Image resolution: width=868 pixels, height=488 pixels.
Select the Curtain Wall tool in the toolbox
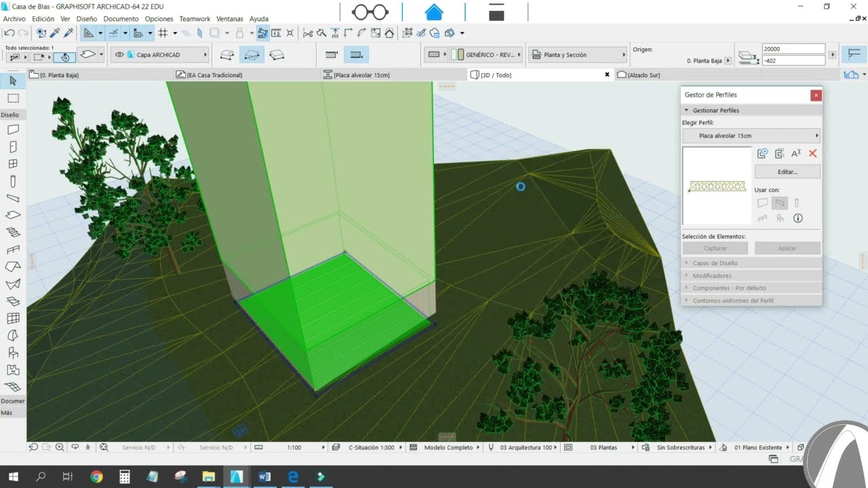13,318
